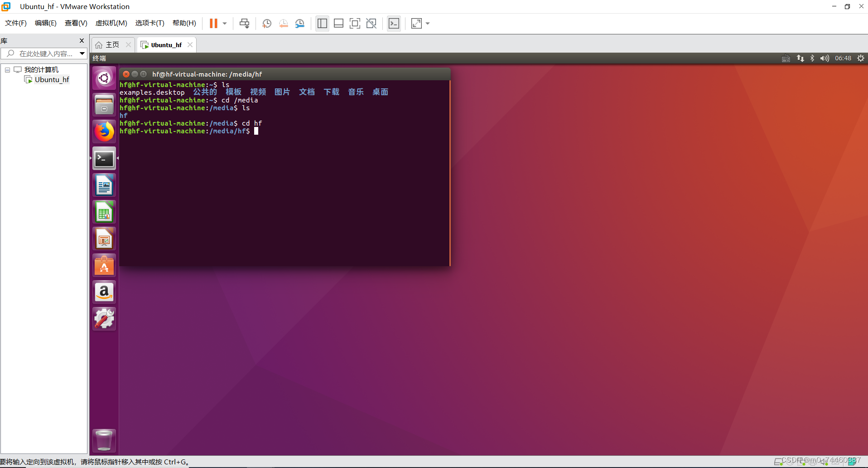Close the library panel
The image size is (868, 468).
(82, 41)
